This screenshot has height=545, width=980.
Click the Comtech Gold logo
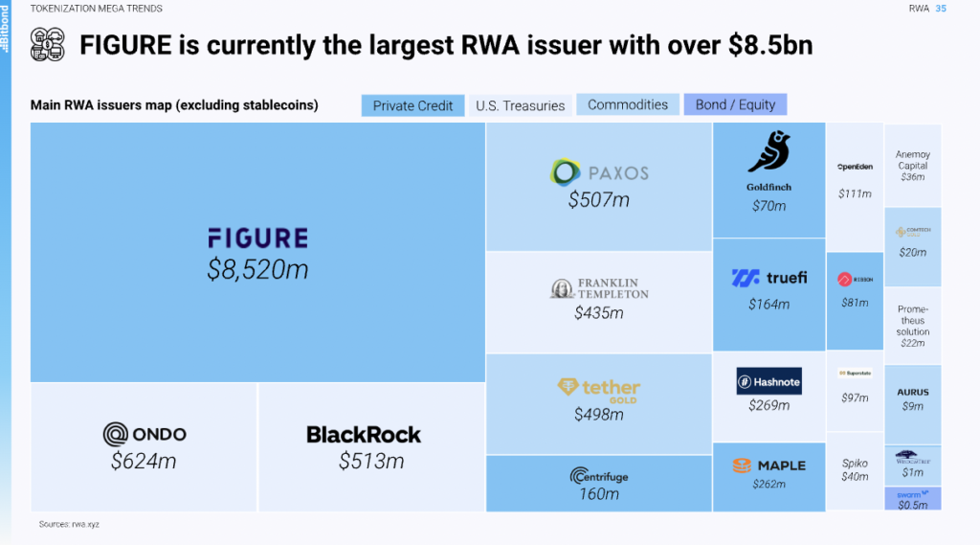(x=912, y=232)
